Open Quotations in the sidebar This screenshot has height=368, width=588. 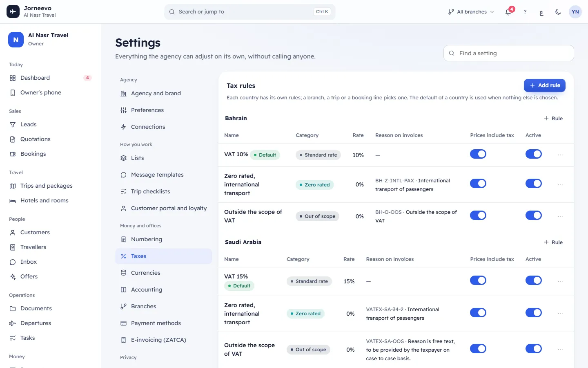pyautogui.click(x=51, y=139)
